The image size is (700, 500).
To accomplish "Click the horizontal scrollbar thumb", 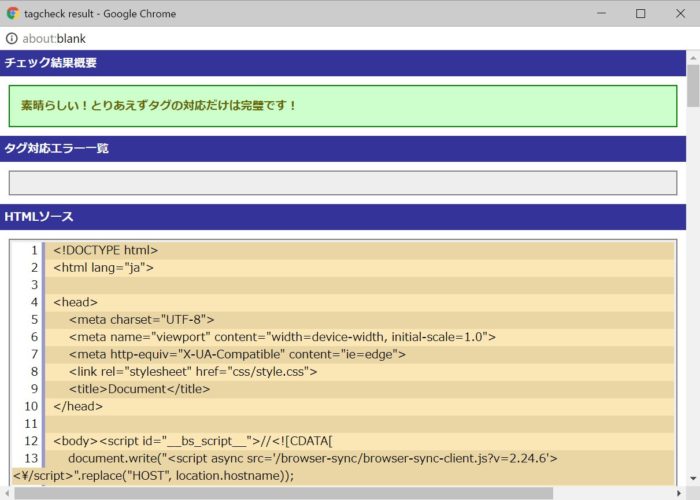I will point(280,493).
